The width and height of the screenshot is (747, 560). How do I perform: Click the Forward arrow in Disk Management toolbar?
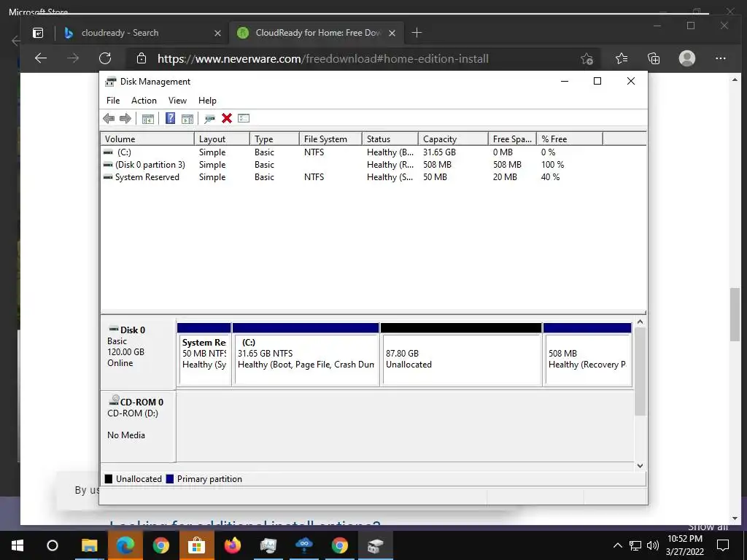(125, 119)
